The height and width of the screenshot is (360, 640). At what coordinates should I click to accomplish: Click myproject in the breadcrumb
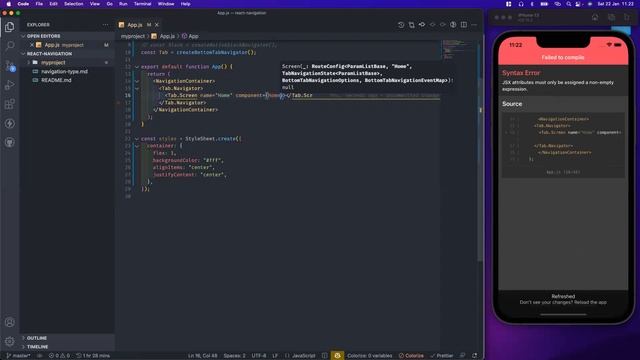point(133,36)
